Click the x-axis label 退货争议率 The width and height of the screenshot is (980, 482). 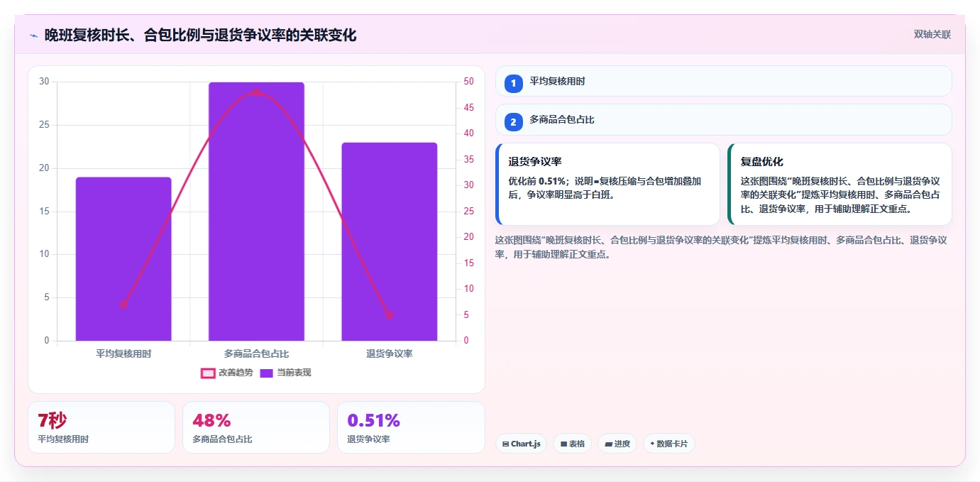pyautogui.click(x=389, y=353)
